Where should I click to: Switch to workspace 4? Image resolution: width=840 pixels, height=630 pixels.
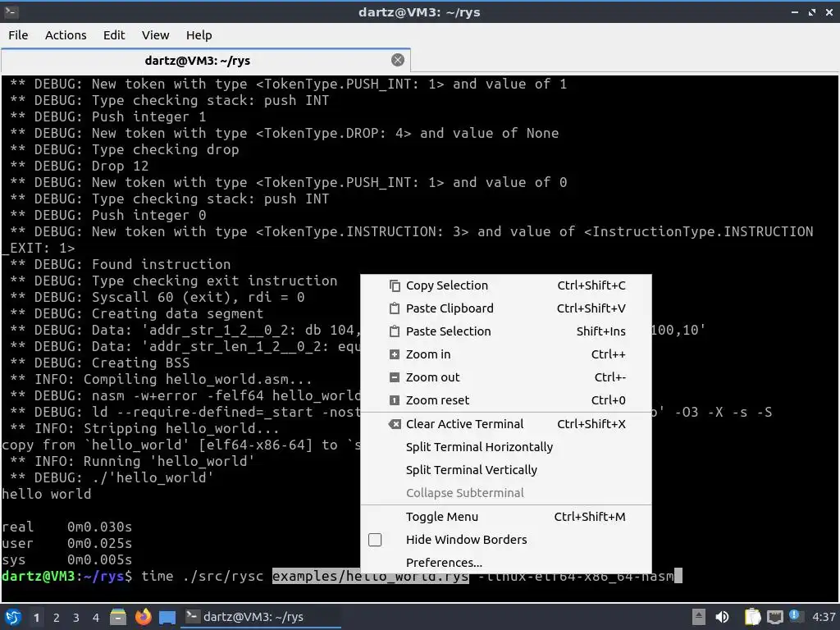click(x=95, y=618)
